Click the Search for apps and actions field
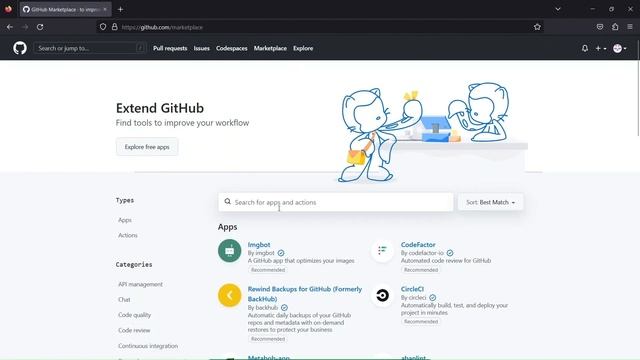 coord(336,202)
